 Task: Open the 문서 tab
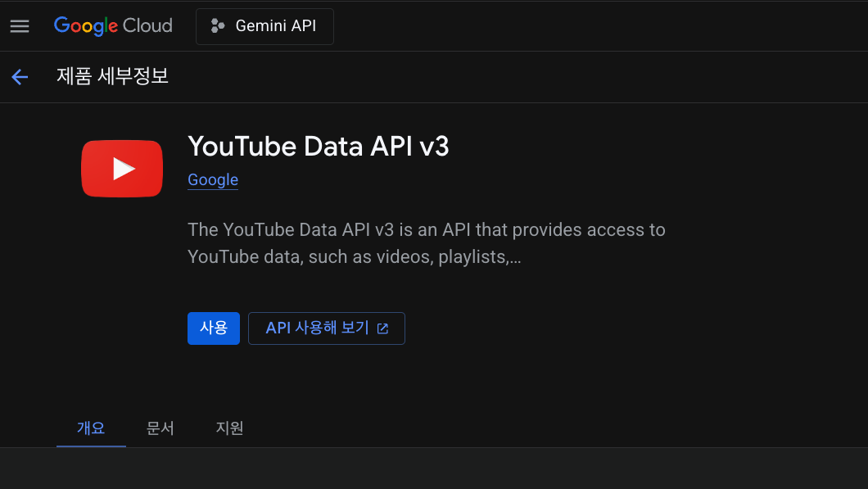[160, 428]
